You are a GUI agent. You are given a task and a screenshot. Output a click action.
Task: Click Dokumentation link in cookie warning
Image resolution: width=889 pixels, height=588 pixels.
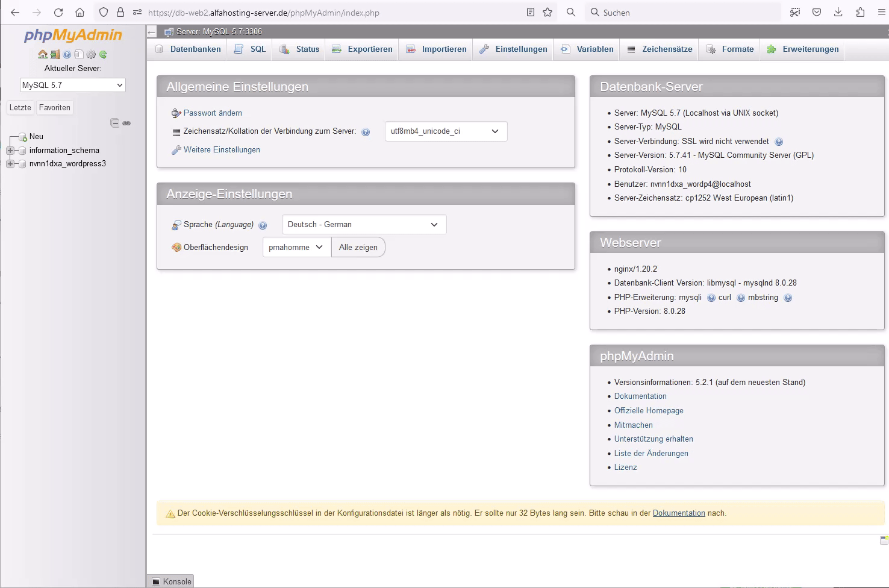pyautogui.click(x=679, y=513)
